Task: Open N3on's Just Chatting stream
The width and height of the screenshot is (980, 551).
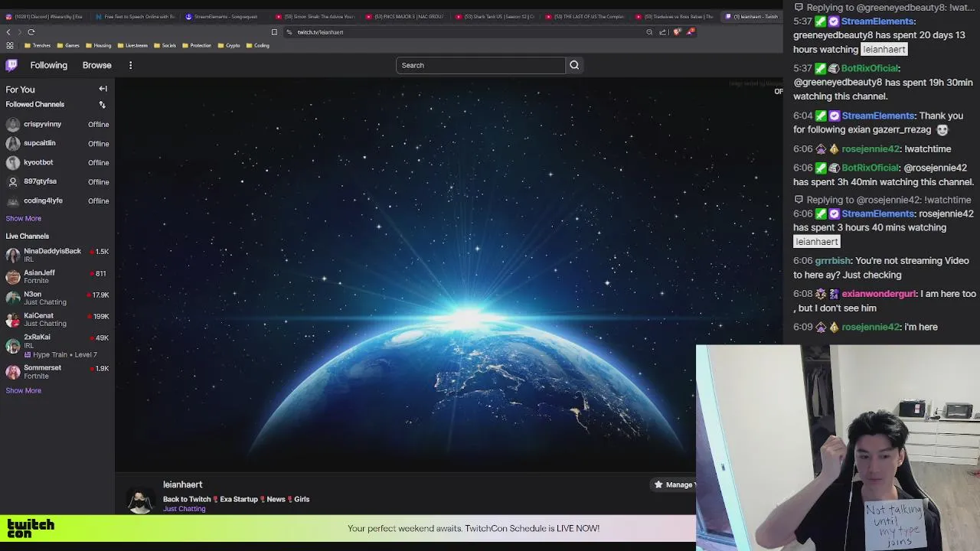Action: [57, 298]
